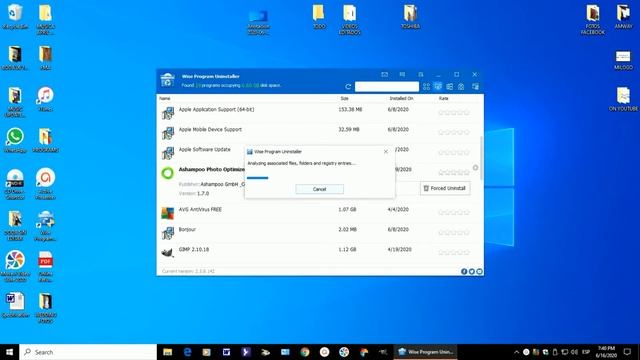Sort list by Size column header
Viewport: 640px width, 360px height.
[344, 98]
